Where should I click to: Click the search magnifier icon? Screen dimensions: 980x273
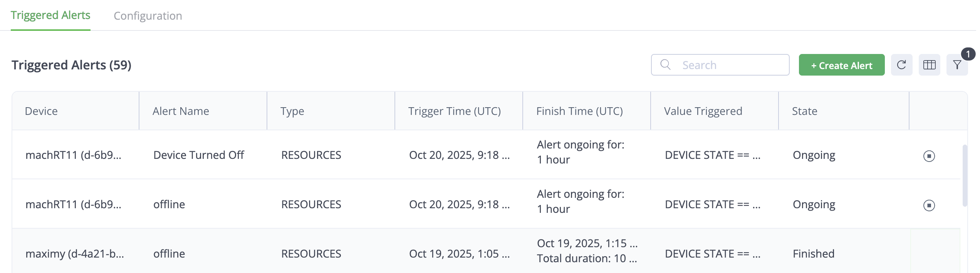click(x=665, y=65)
